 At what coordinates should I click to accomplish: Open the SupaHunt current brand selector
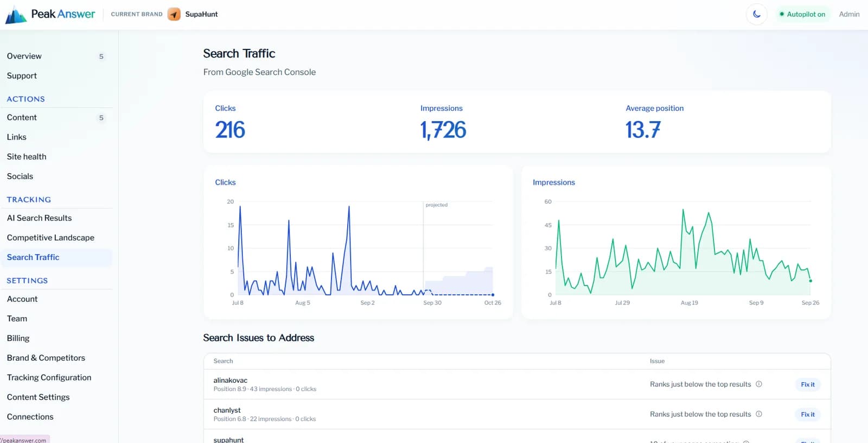point(193,14)
